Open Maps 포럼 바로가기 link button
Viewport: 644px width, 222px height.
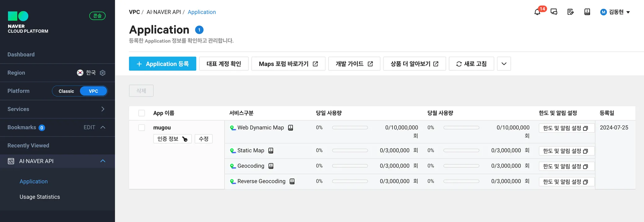pos(288,64)
